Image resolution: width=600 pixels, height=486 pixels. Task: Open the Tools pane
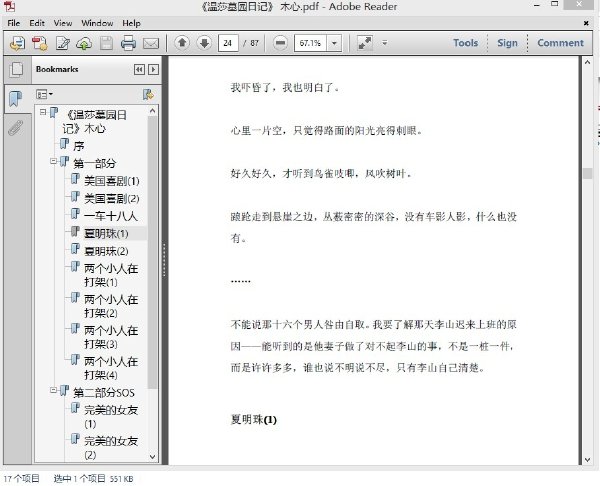pyautogui.click(x=466, y=43)
